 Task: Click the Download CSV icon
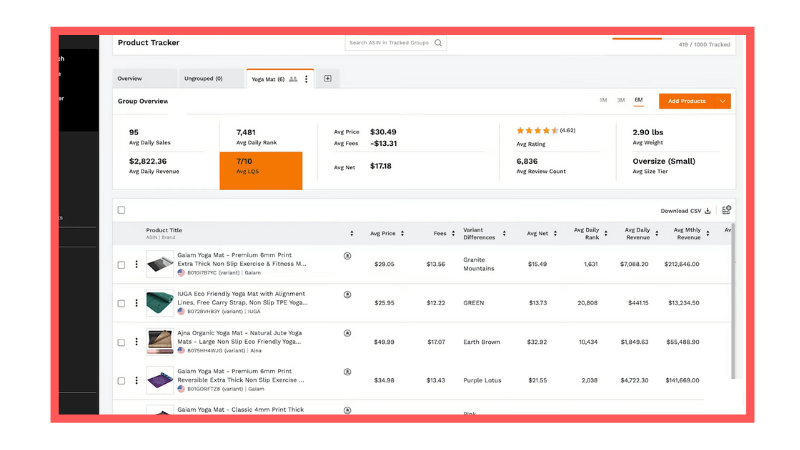pos(708,211)
